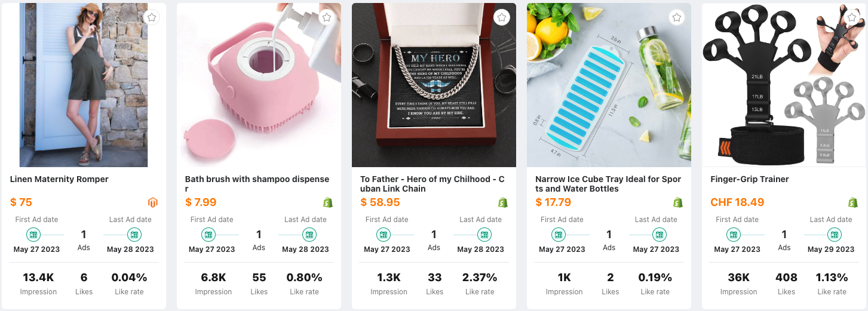Click the CHF 18.49 price
Viewport: 868px width, 311px height.
pyautogui.click(x=737, y=202)
